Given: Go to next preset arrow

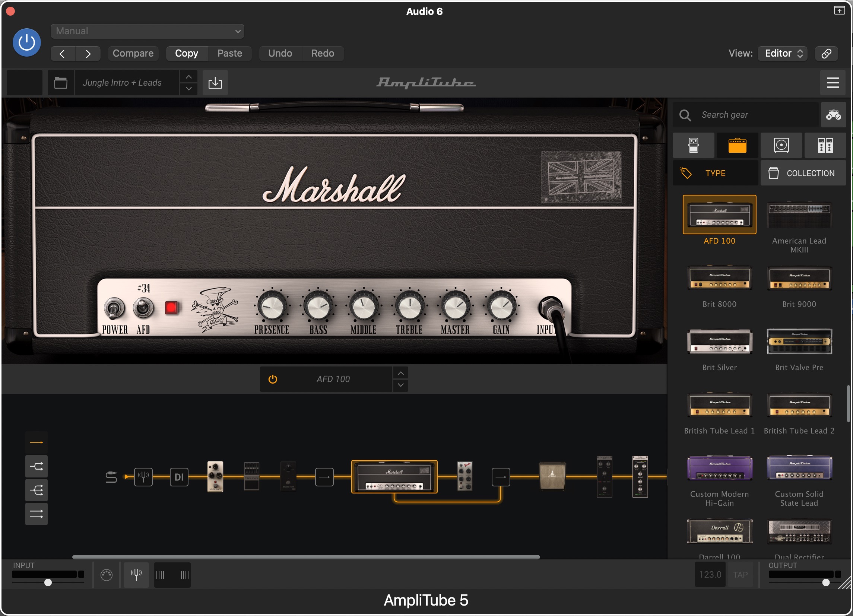Looking at the screenshot, I should coord(88,54).
